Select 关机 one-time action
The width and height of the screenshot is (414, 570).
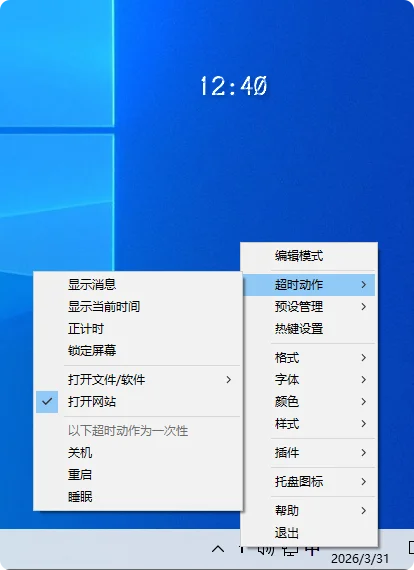coord(138,453)
